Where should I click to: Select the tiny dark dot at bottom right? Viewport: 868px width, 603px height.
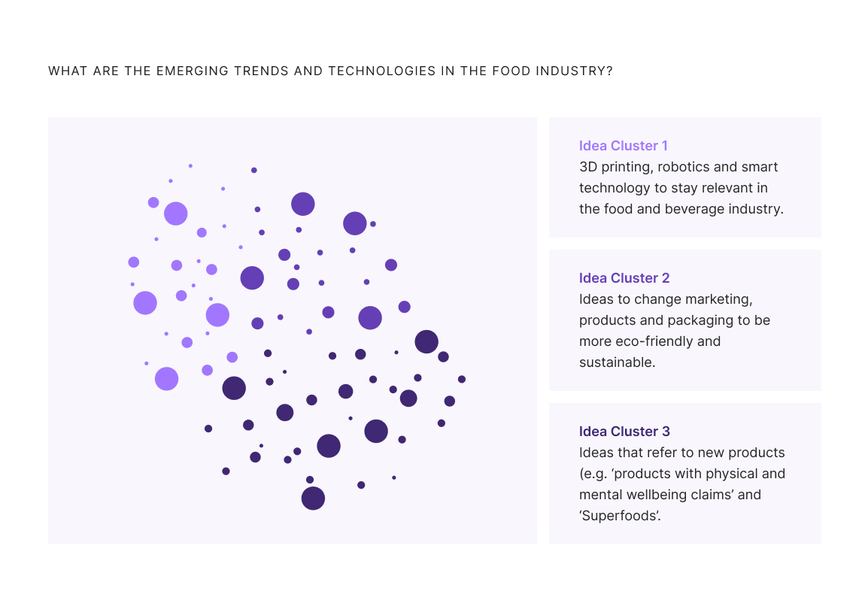tap(394, 477)
